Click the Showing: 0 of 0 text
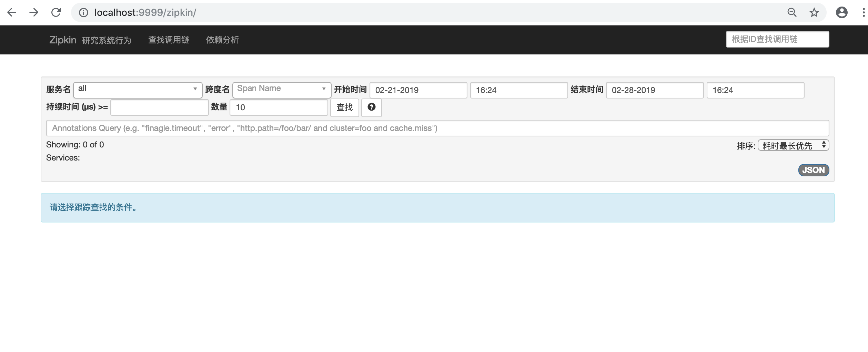The image size is (868, 352). pyautogui.click(x=75, y=145)
